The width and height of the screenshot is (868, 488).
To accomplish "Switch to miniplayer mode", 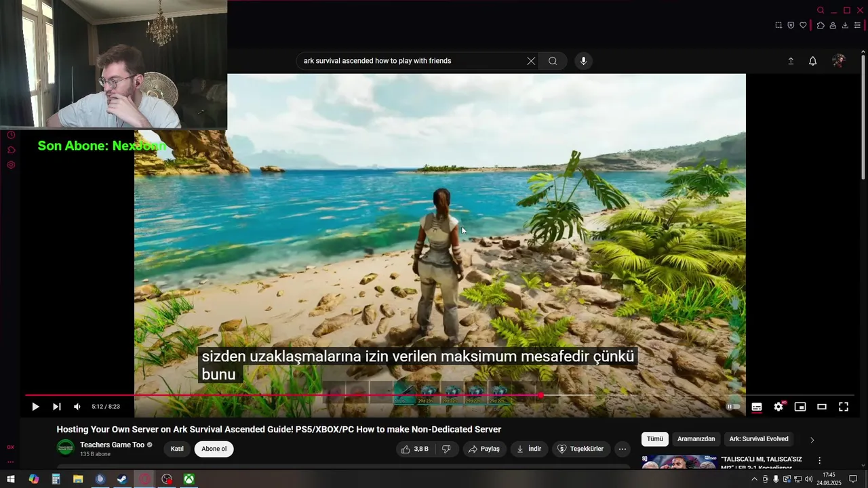I will [x=800, y=407].
